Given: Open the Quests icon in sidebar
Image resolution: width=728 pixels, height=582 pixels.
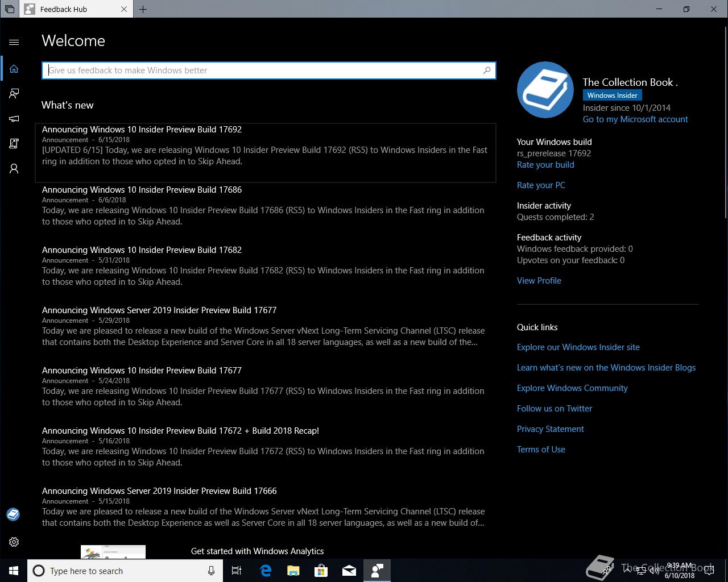Looking at the screenshot, I should [14, 144].
